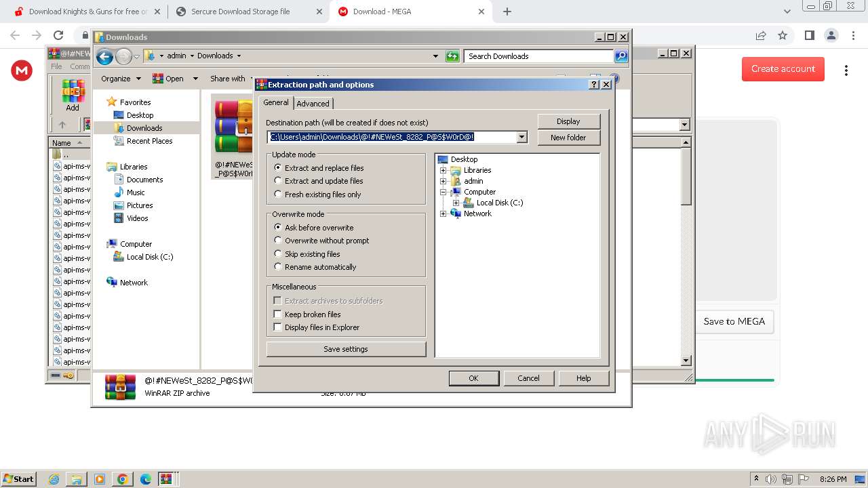Open the dialog's question mark help button
Image resolution: width=868 pixels, height=488 pixels.
point(594,85)
